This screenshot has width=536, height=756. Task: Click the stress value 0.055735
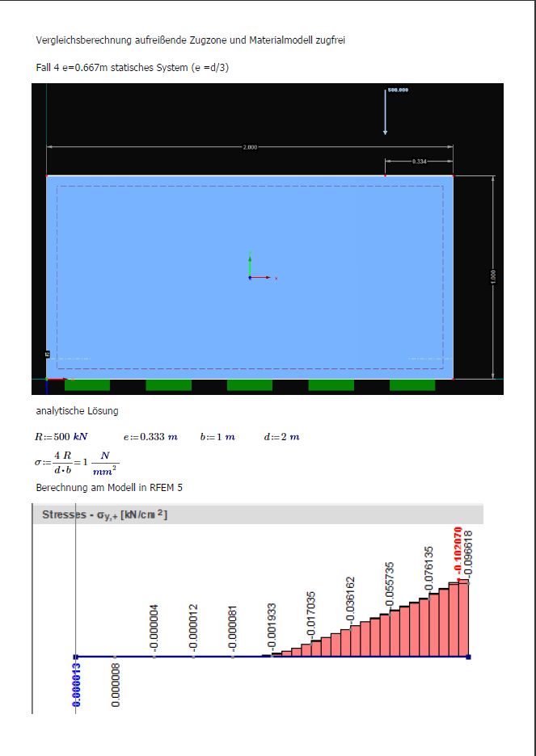pos(390,584)
